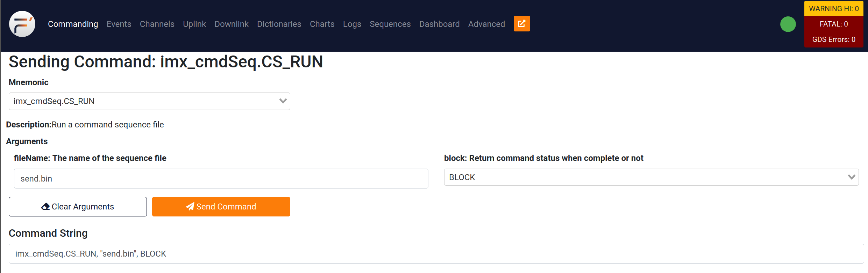Click the 'block: Return command status' label
The height and width of the screenshot is (273, 868).
coord(544,158)
